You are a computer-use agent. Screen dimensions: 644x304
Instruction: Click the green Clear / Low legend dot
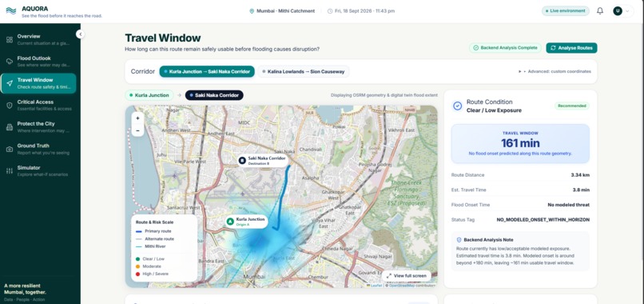point(138,258)
